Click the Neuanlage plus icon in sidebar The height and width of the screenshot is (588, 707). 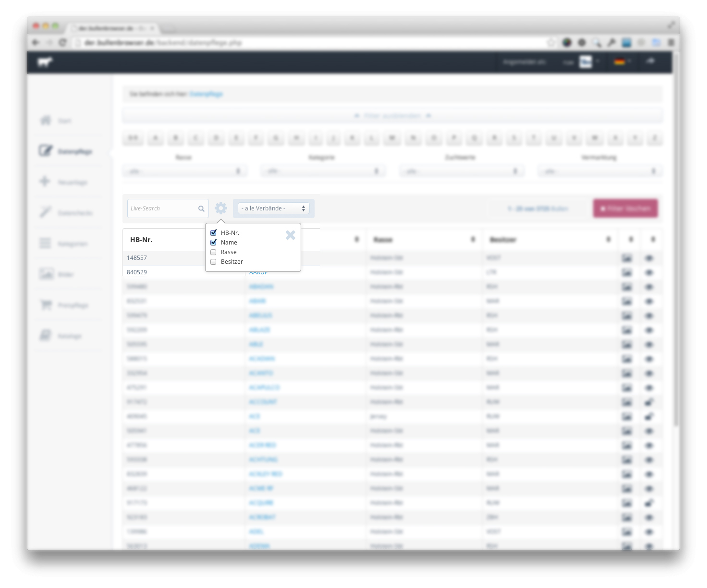45,182
